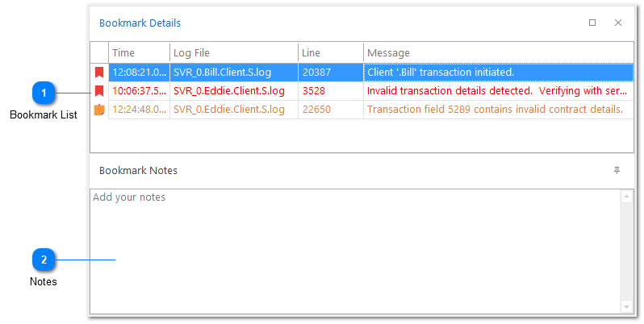Sort bookmarks by the Log File column

click(x=233, y=53)
